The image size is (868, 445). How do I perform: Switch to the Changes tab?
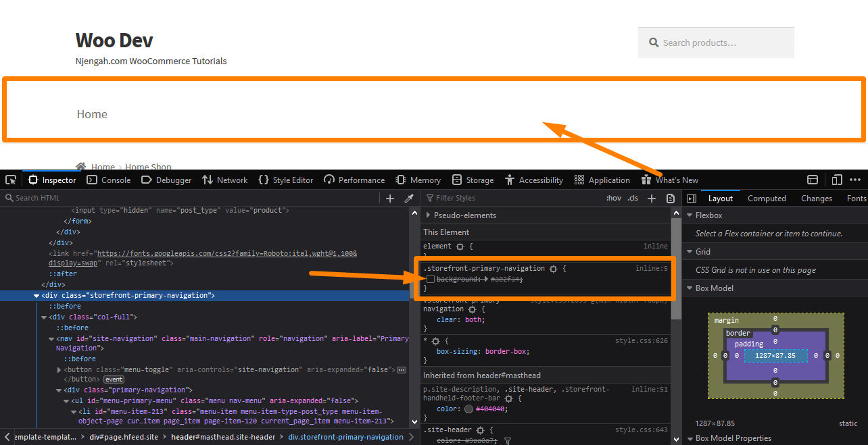click(817, 199)
